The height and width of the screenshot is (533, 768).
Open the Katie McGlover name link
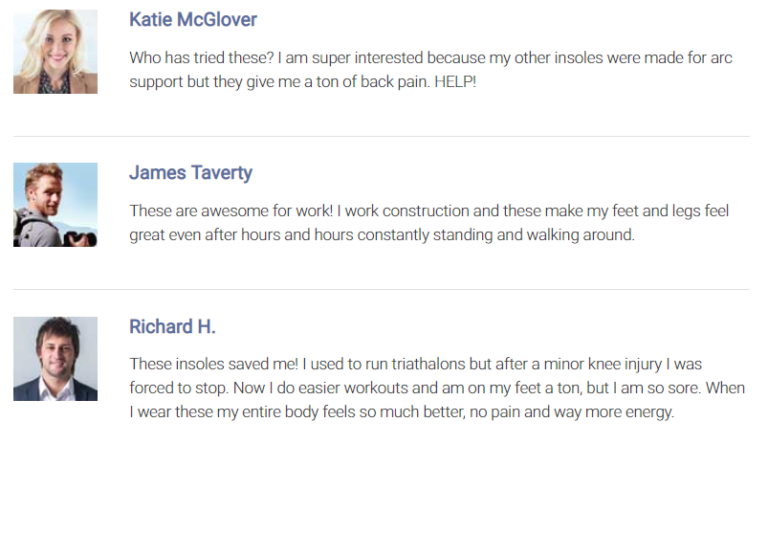coord(193,20)
